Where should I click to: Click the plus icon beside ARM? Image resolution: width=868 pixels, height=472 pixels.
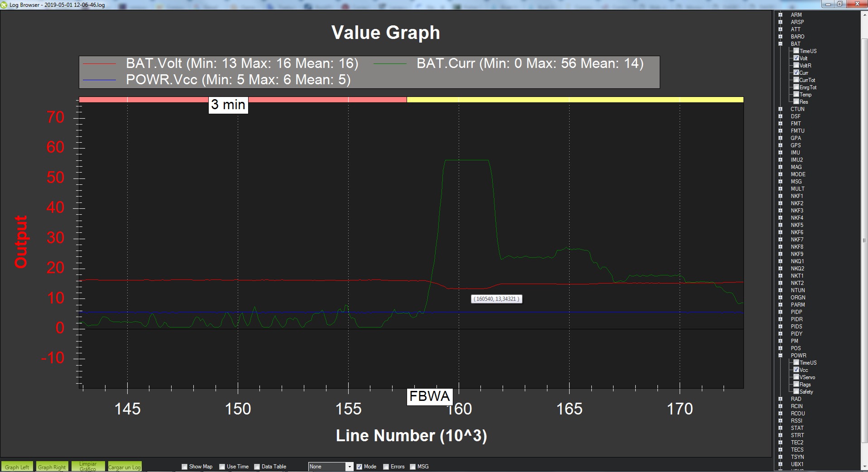pos(780,15)
